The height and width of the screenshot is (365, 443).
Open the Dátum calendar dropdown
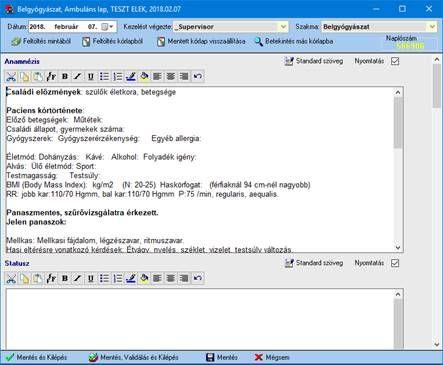108,27
